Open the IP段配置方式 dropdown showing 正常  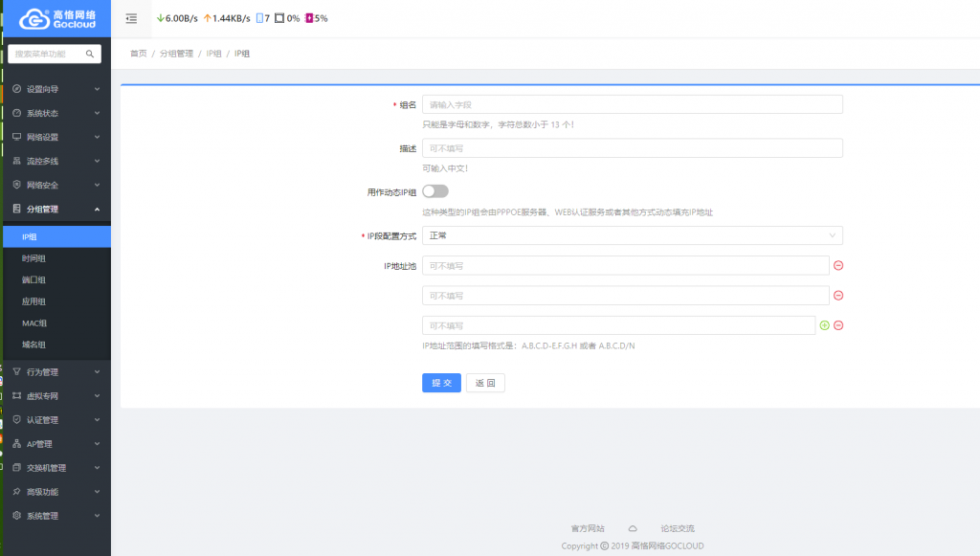pos(633,235)
